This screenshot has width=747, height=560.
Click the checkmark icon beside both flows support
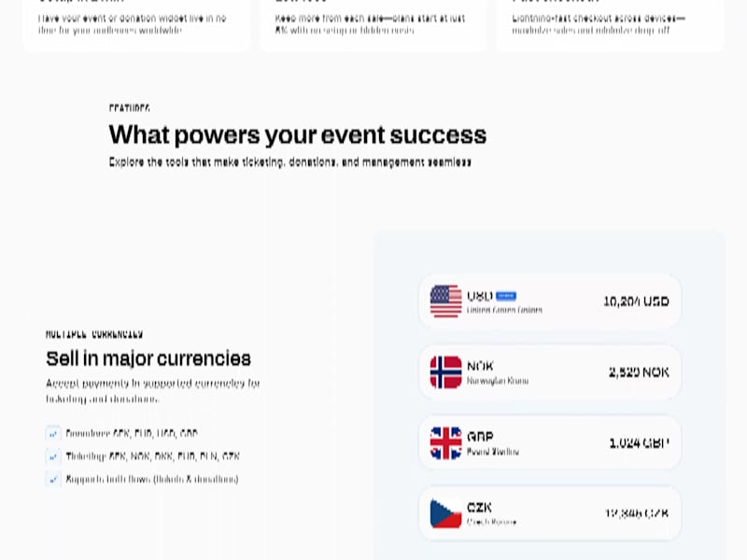coord(52,479)
